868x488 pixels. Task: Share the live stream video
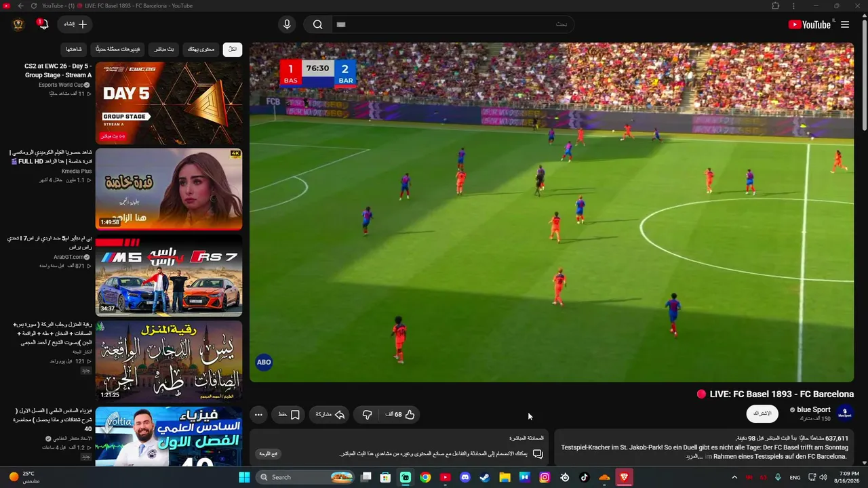pyautogui.click(x=330, y=415)
